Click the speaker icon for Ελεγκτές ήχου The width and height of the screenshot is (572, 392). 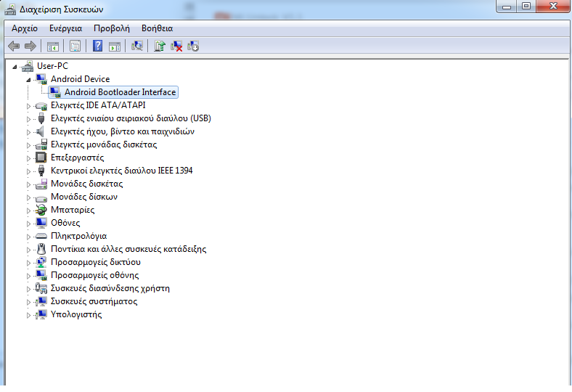(41, 131)
